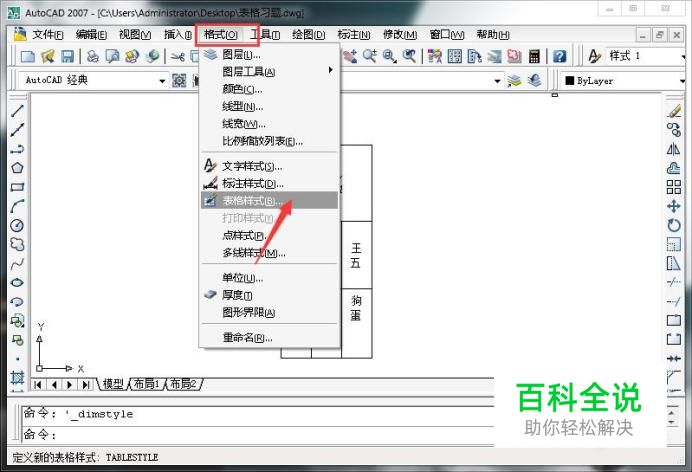Viewport: 692px width, 472px height.
Task: Select the Line tool in draw toolbar
Action: [17, 111]
